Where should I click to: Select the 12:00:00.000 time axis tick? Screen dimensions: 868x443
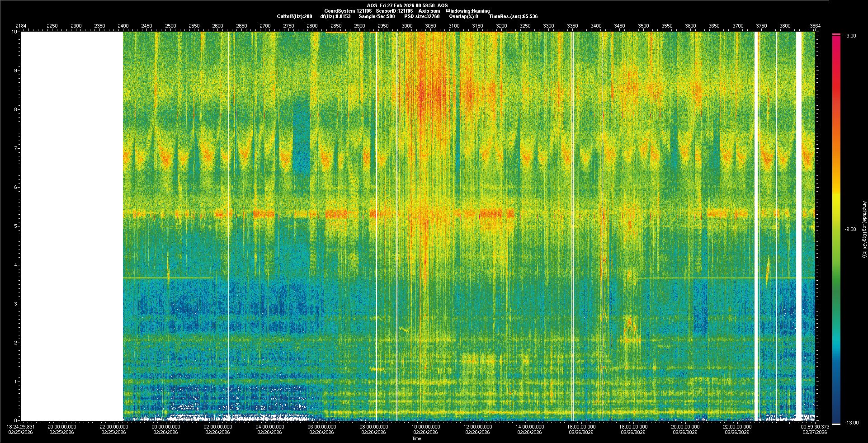[x=477, y=427]
